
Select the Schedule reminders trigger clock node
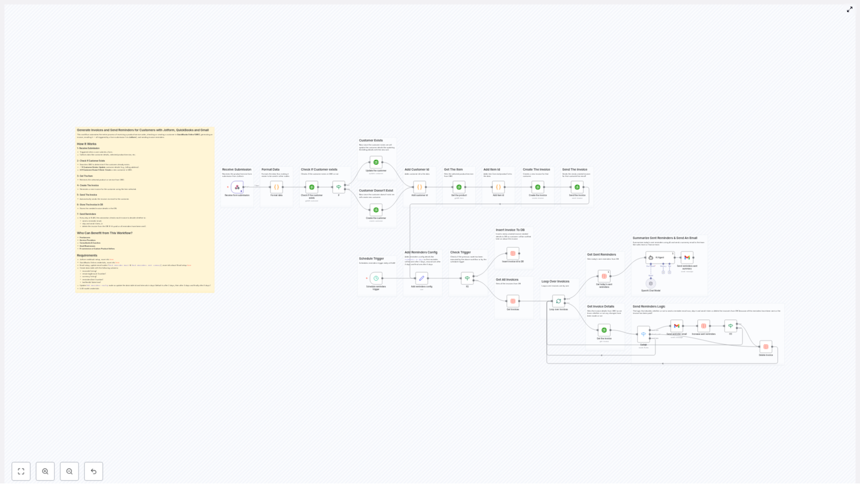376,279
